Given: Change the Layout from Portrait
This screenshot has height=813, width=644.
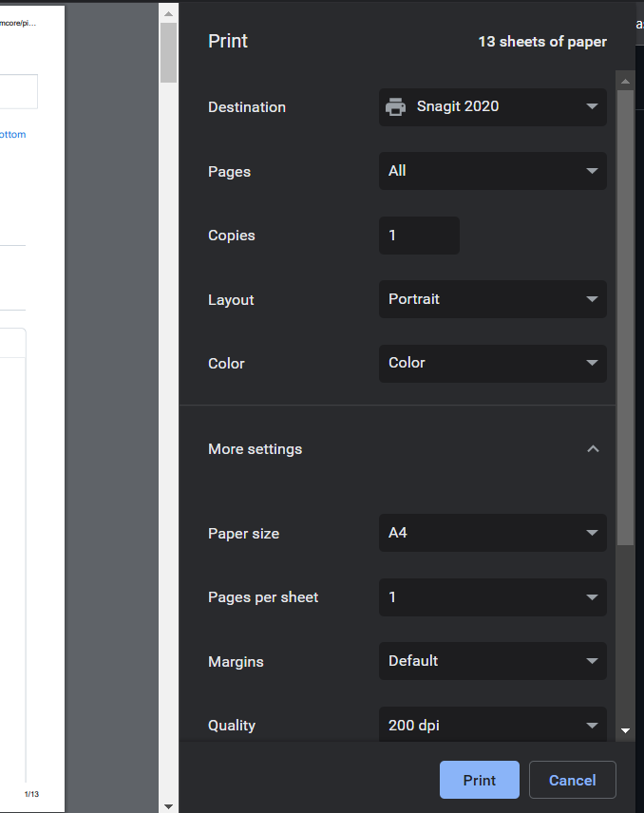Looking at the screenshot, I should [x=492, y=299].
